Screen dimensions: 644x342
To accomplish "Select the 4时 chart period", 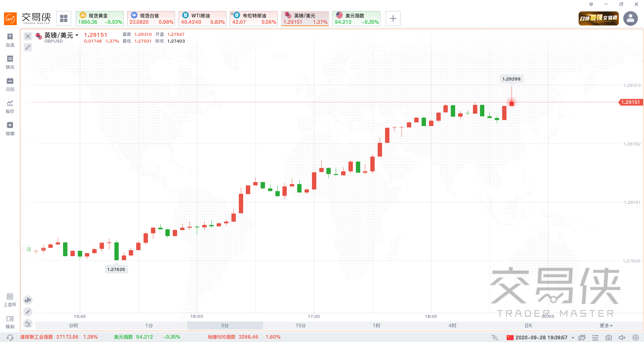I will tap(452, 326).
